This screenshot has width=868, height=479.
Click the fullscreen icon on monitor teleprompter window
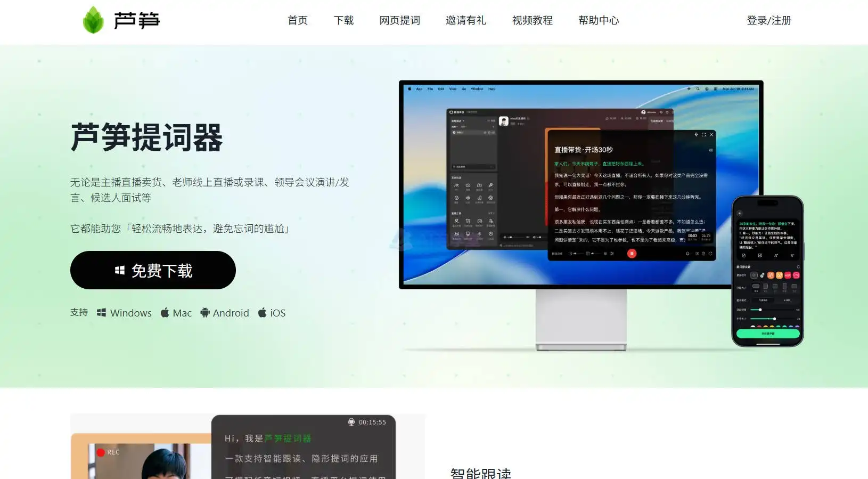703,135
